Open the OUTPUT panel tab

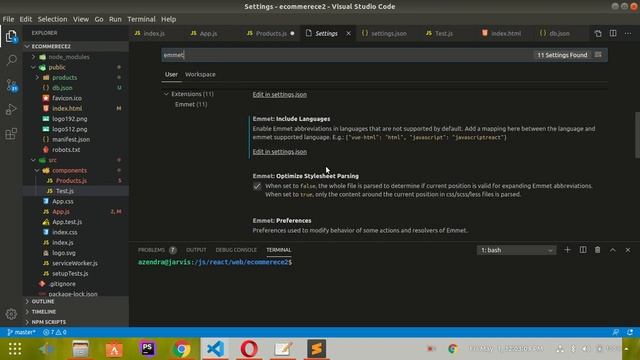click(x=196, y=250)
